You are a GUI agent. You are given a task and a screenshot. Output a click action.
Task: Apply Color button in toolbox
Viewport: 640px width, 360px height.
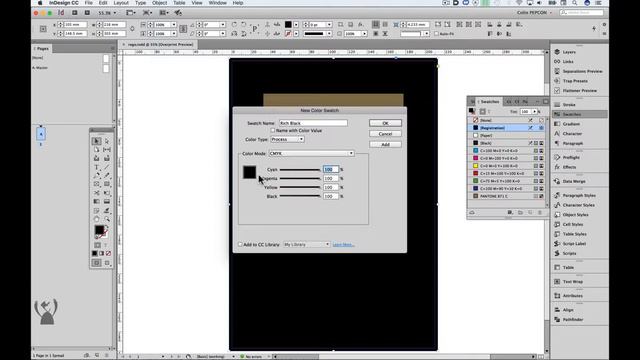click(95, 253)
